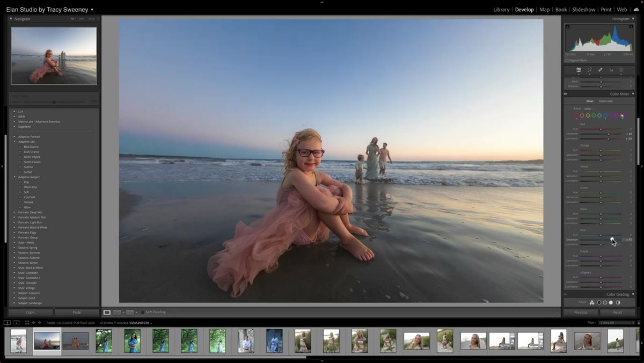Toggle the Original Photo checkbox

(566, 60)
